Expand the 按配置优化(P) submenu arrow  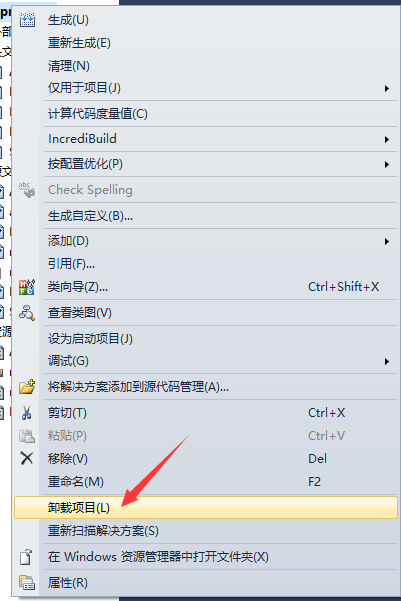(x=387, y=164)
